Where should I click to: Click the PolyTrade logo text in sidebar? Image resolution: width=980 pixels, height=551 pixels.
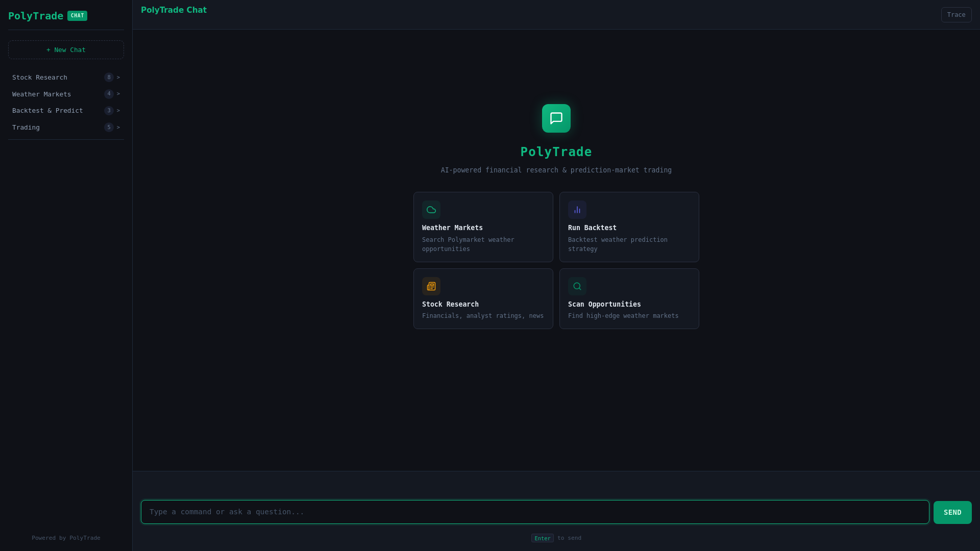tap(36, 16)
